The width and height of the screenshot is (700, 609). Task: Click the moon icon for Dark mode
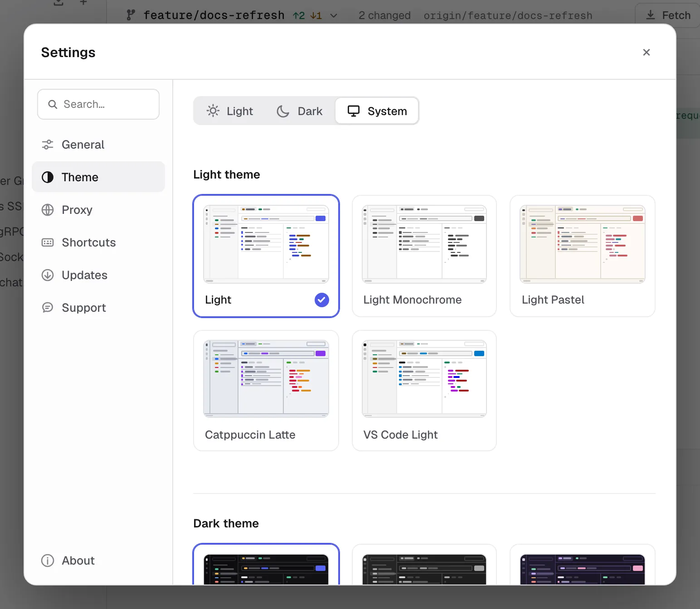(x=283, y=111)
